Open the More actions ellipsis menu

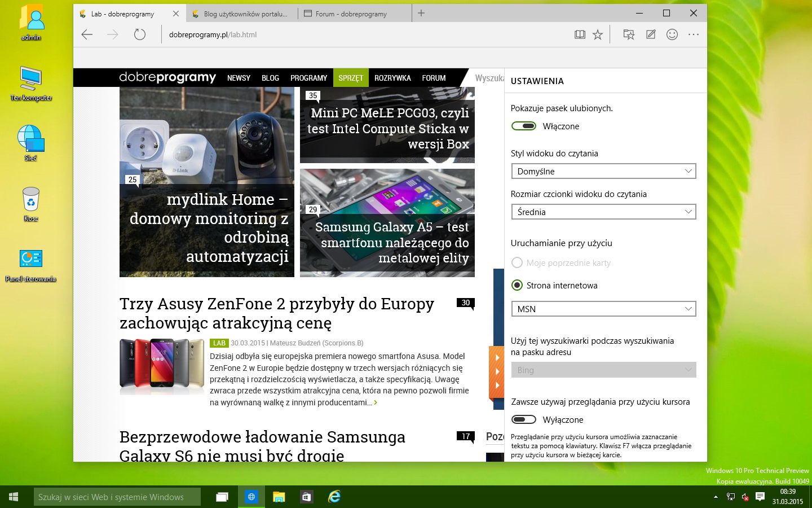(x=694, y=34)
